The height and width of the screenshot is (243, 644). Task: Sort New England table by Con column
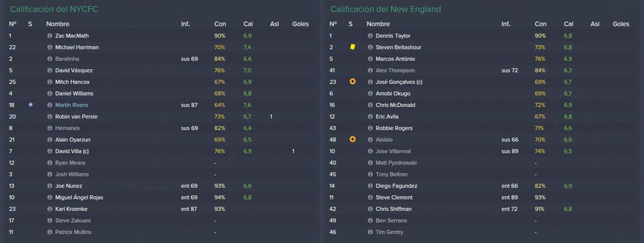[540, 24]
